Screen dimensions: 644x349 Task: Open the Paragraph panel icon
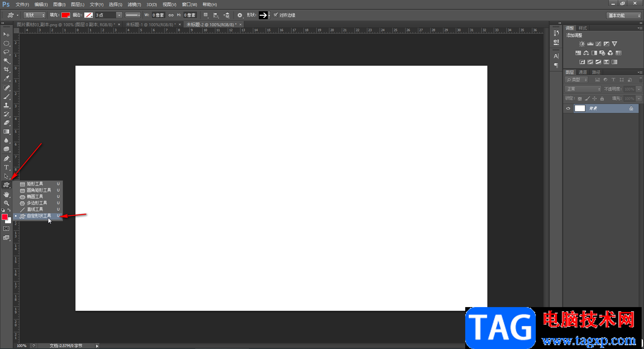(x=556, y=65)
